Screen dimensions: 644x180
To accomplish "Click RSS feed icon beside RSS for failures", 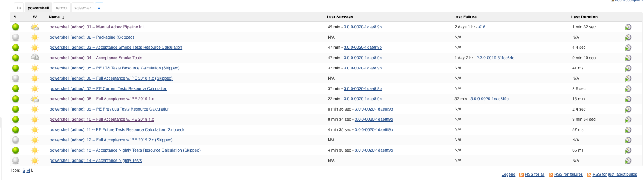I will (551, 175).
